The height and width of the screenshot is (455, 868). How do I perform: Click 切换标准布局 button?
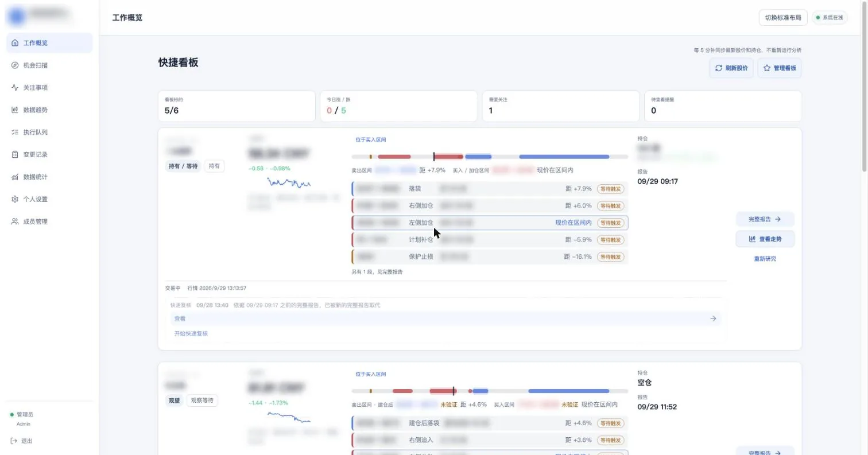[x=783, y=18]
